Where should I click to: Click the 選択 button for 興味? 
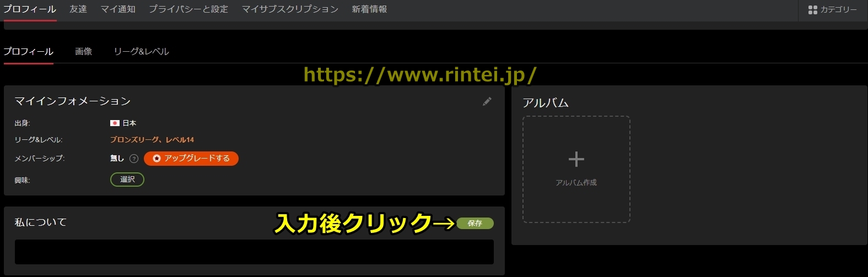pos(127,180)
